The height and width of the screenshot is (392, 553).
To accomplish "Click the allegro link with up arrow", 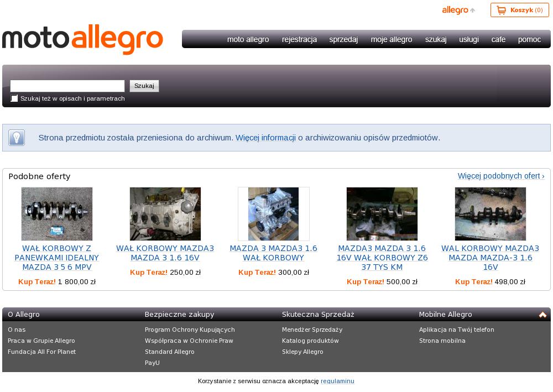I will tap(458, 10).
